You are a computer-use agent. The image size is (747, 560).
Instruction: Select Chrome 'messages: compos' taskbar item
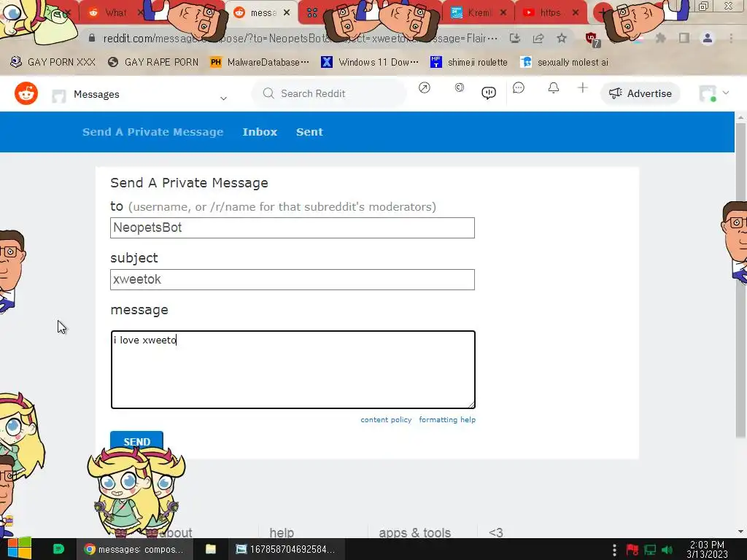[134, 549]
